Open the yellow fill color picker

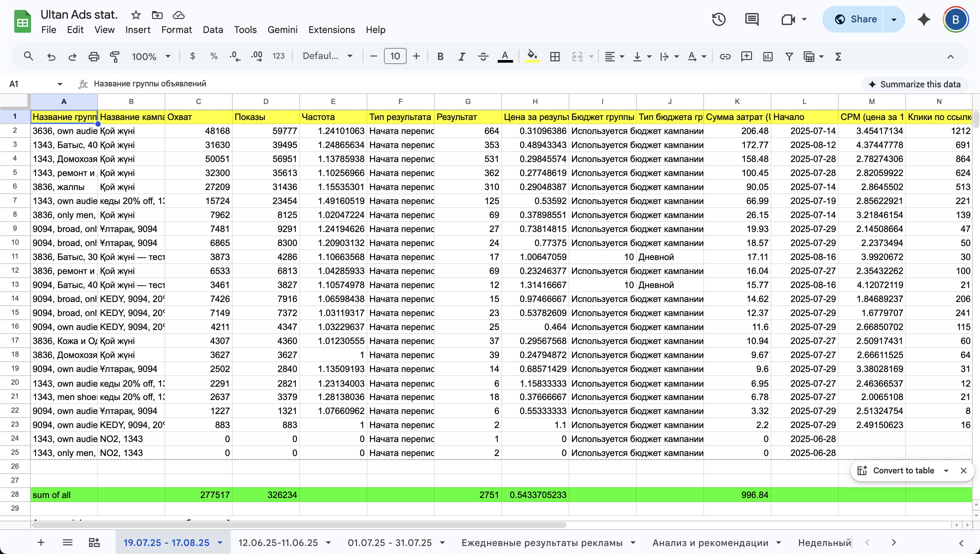click(x=532, y=57)
